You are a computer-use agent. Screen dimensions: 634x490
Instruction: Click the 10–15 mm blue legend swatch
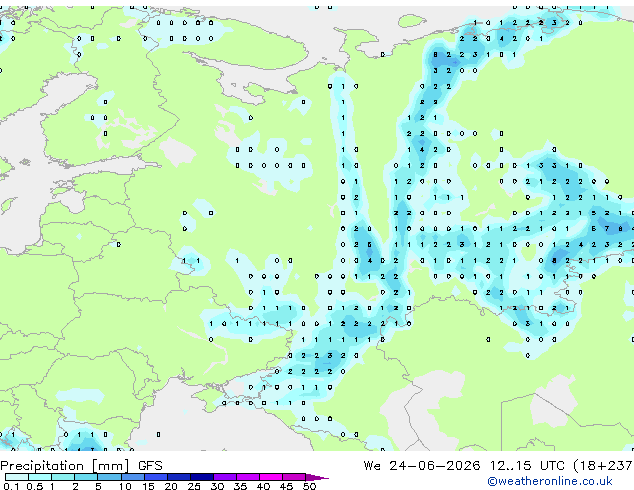click(133, 477)
